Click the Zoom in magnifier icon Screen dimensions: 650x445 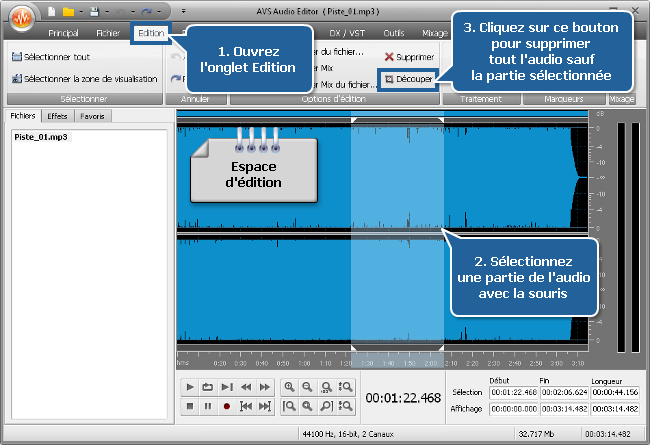click(289, 387)
